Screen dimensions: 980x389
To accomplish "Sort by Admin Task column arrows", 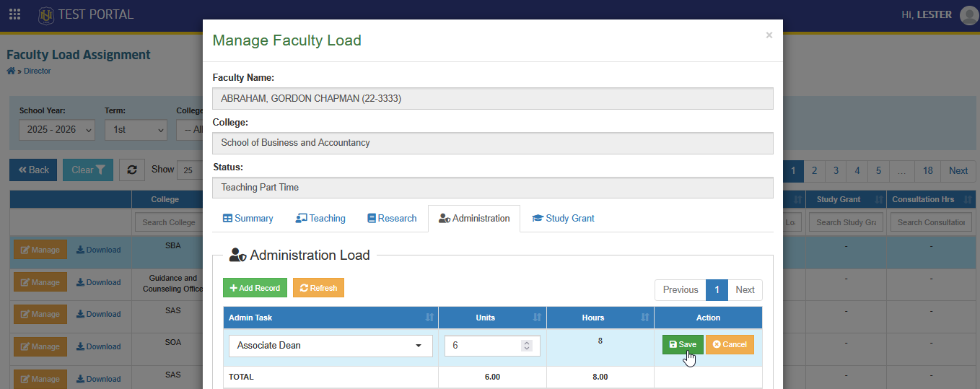I will [x=430, y=318].
